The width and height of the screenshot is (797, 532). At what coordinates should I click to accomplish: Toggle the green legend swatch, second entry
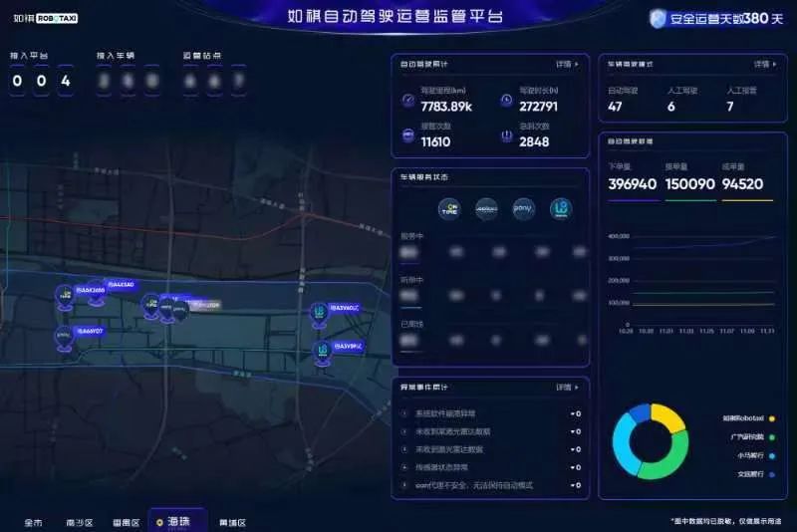coord(771,437)
